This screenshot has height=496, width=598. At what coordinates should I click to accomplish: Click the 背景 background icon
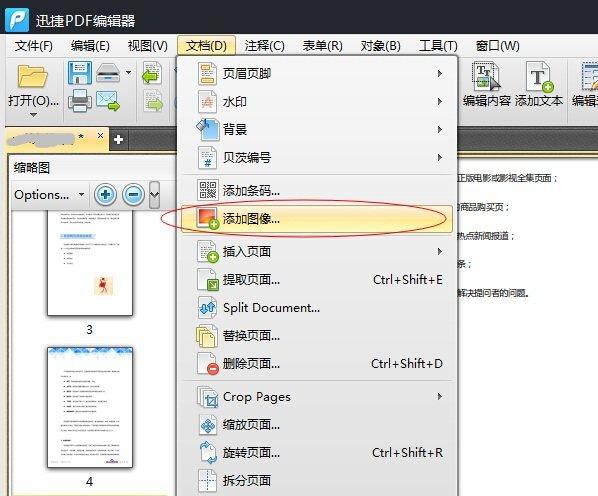[207, 130]
